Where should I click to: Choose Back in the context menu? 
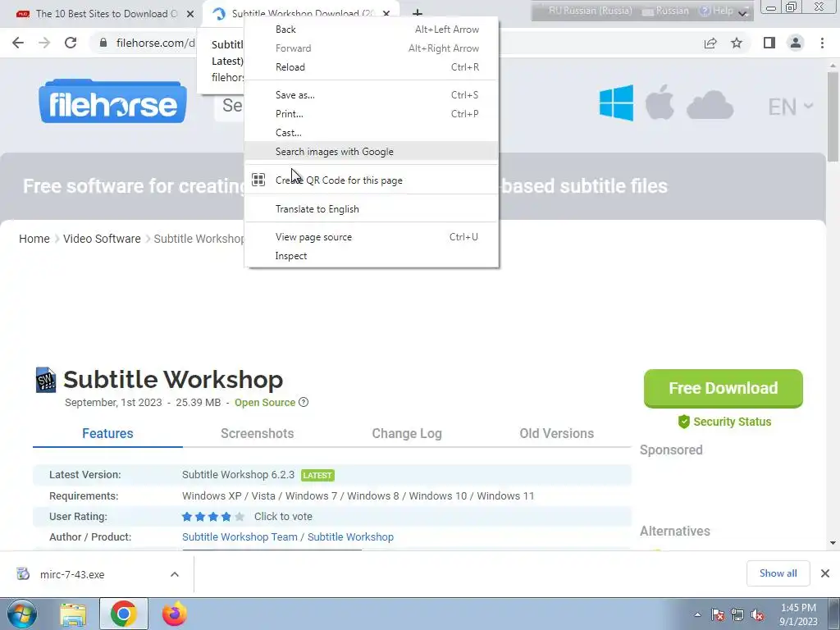click(372, 30)
